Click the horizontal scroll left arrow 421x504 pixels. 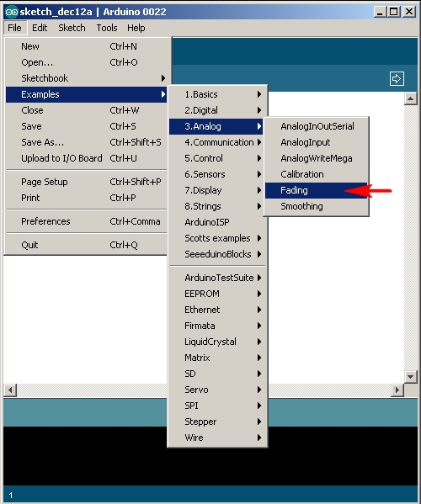(x=10, y=390)
